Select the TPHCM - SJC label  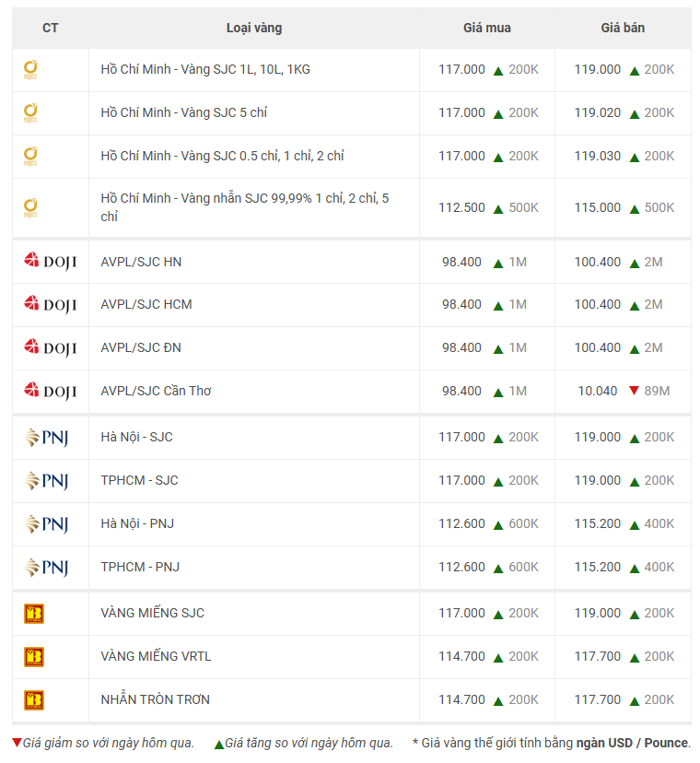[x=140, y=481]
